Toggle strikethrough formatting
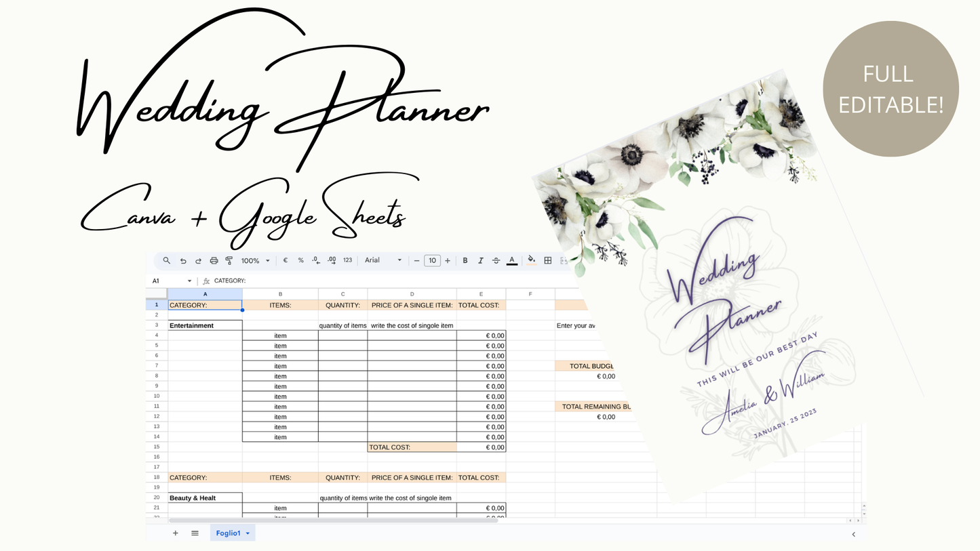 click(x=496, y=260)
